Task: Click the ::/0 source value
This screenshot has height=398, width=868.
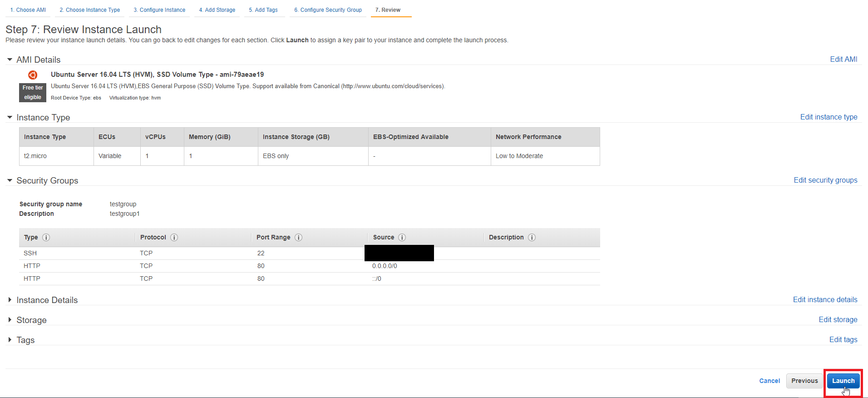Action: click(377, 279)
